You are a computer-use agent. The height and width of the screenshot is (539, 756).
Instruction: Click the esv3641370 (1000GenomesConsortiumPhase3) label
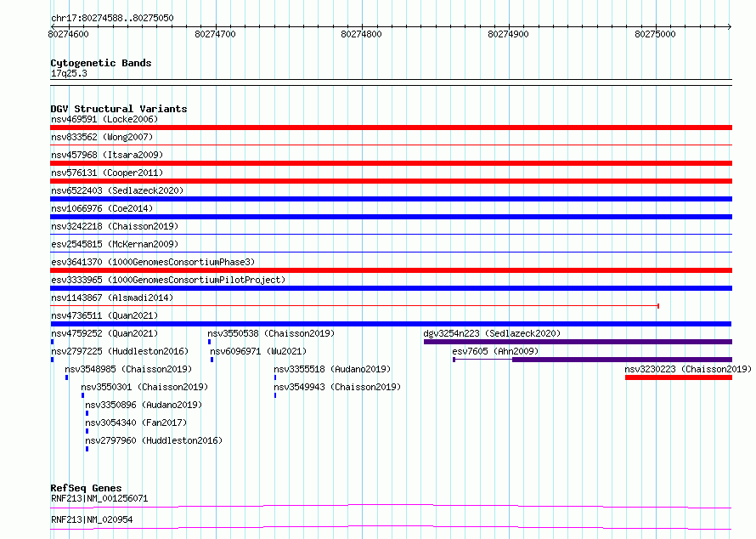tap(153, 262)
